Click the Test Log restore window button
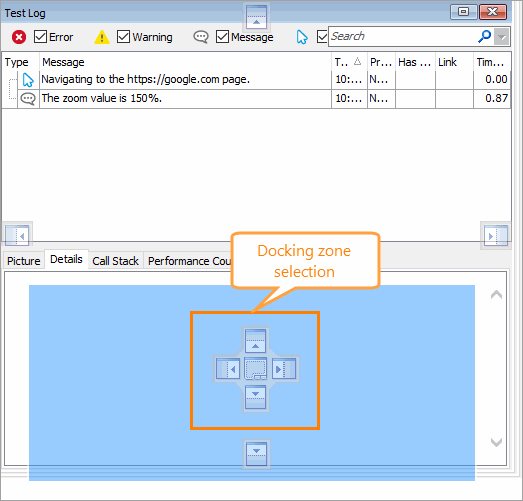Image resolution: width=523 pixels, height=501 pixels. pos(463,12)
